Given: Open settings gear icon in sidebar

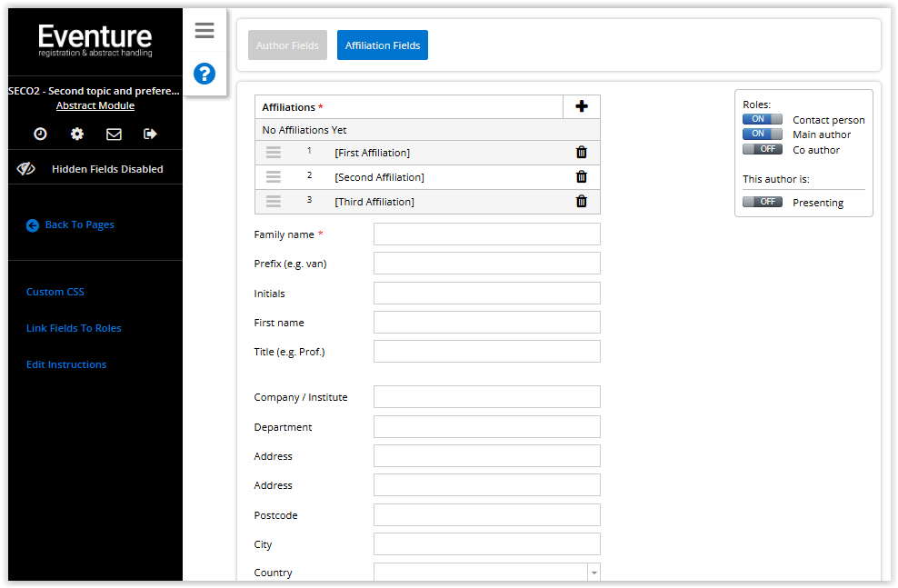Looking at the screenshot, I should [77, 134].
